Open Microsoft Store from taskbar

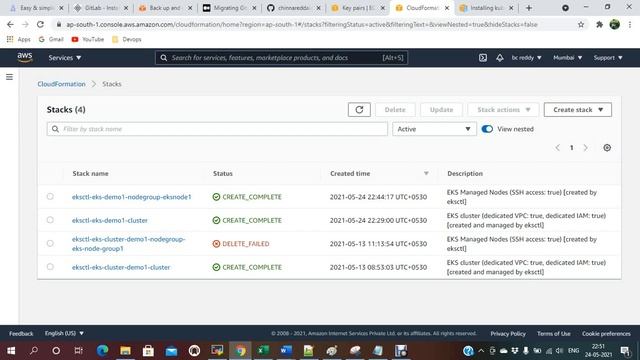148,350
